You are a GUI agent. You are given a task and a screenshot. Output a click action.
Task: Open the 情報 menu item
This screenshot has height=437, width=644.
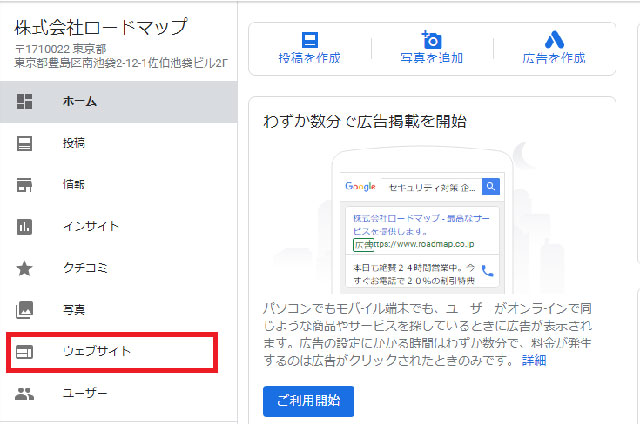(x=119, y=185)
